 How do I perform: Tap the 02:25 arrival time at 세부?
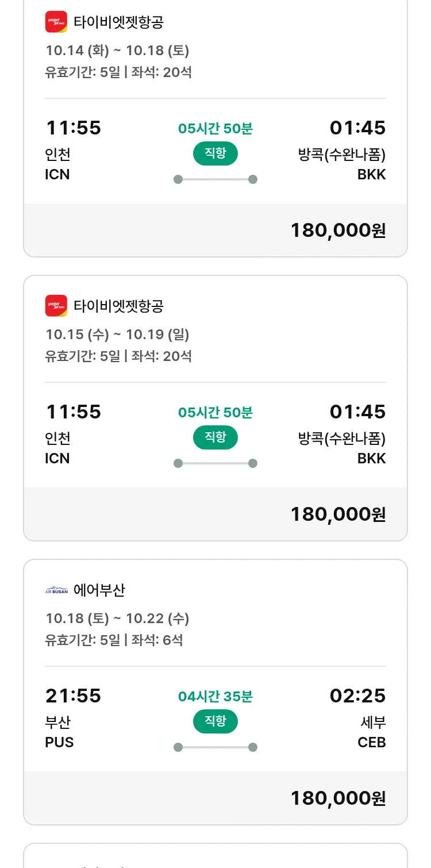pyautogui.click(x=357, y=696)
